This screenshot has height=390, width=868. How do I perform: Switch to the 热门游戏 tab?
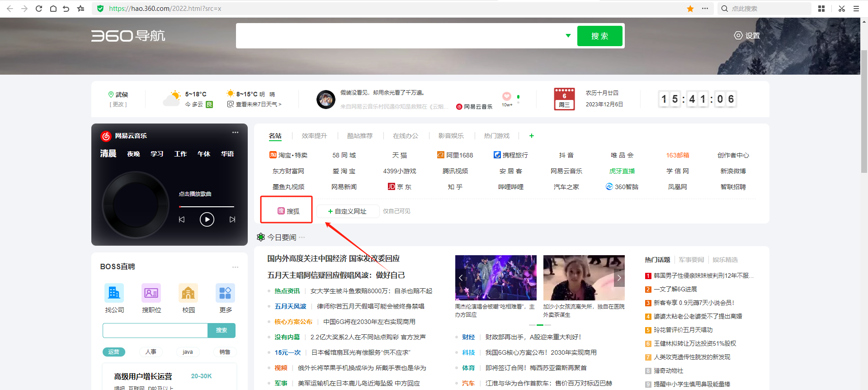tap(497, 136)
